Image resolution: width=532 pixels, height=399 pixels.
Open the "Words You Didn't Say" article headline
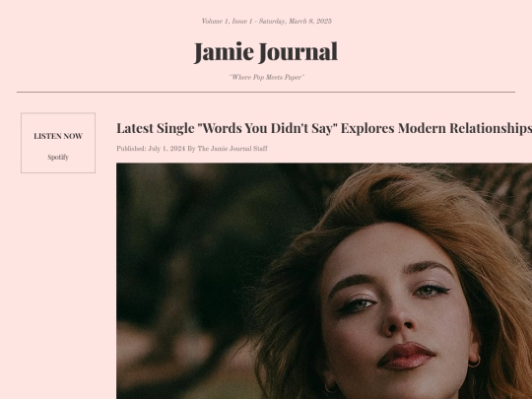click(x=267, y=128)
